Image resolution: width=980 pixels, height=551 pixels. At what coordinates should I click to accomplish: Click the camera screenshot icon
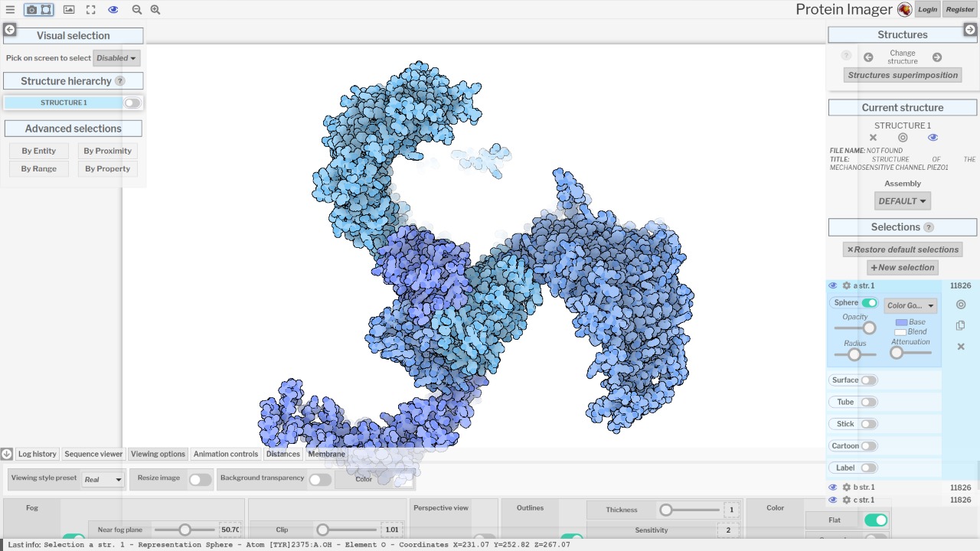(31, 10)
